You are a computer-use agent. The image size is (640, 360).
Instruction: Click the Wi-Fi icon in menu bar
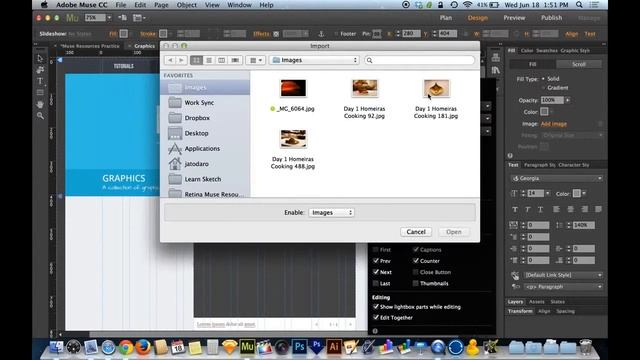[x=467, y=5]
